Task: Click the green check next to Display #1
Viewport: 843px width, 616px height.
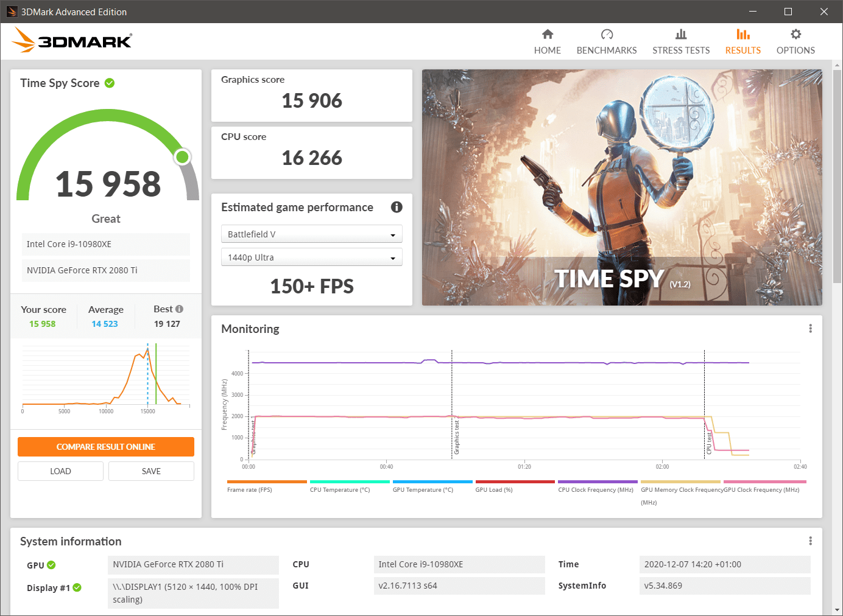Action: (77, 587)
